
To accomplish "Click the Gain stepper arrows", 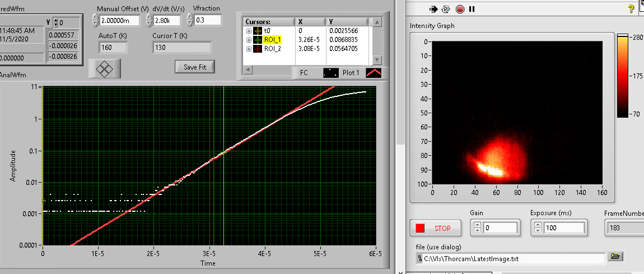I will click(477, 227).
